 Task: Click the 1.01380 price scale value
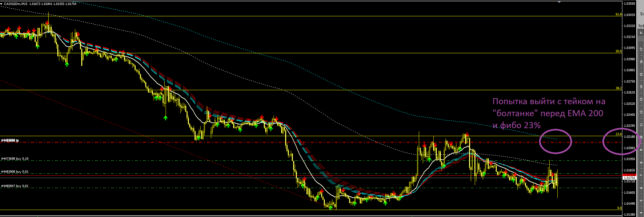(x=629, y=215)
